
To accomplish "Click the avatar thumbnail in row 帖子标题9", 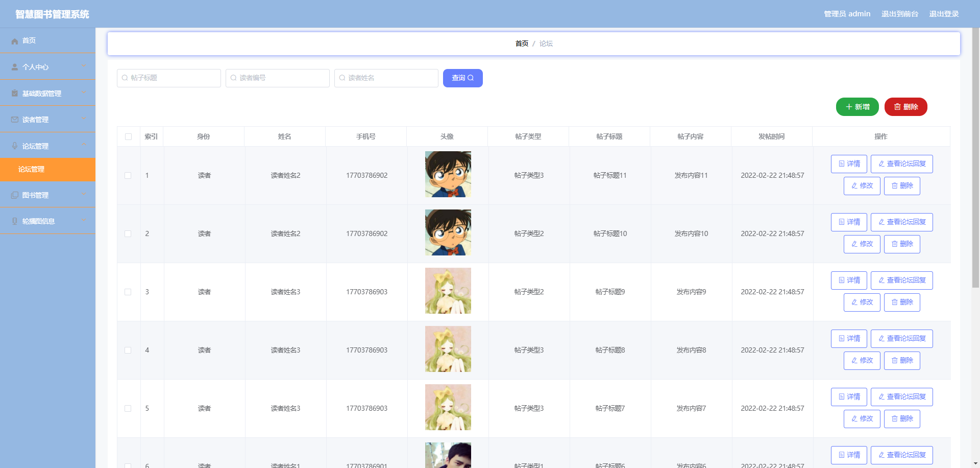I will point(448,291).
